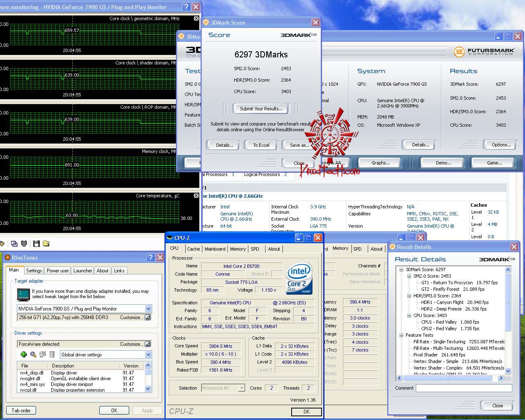Hide the Core temperature graph using its X
Image resolution: width=525 pixels, height=420 pixels.
pyautogui.click(x=196, y=196)
